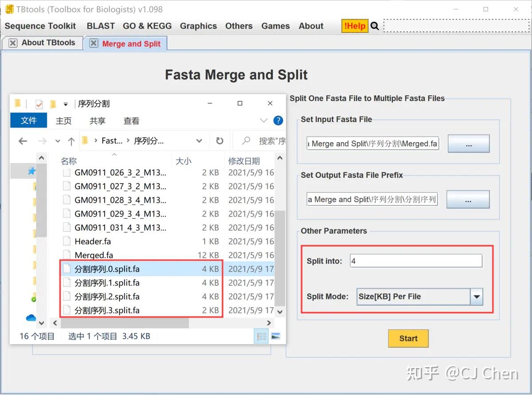Open the address bar path dropdown arrow
The image size is (532, 395).
[x=199, y=141]
